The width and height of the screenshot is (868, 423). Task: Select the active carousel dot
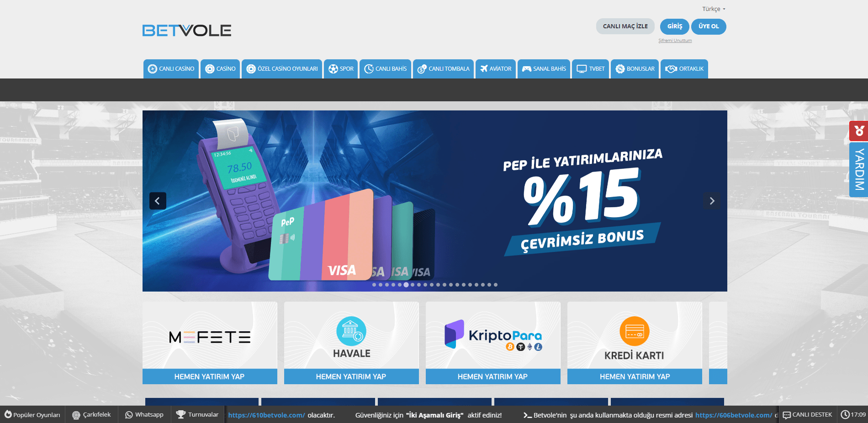click(x=406, y=285)
